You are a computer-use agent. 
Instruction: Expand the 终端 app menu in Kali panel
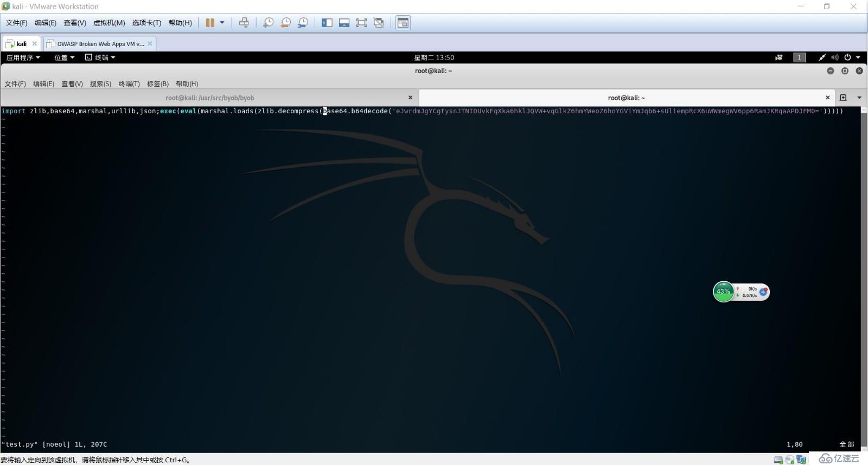click(100, 57)
